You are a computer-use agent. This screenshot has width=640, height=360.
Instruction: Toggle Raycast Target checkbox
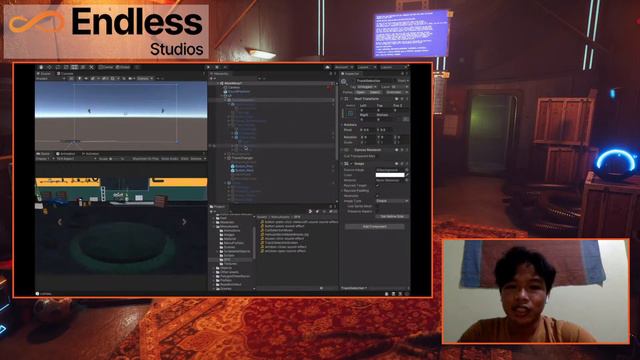tap(378, 185)
